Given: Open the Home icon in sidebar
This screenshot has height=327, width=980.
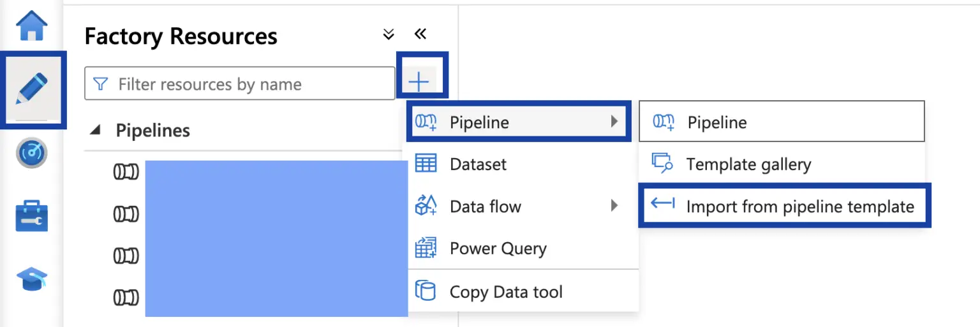Looking at the screenshot, I should [31, 25].
